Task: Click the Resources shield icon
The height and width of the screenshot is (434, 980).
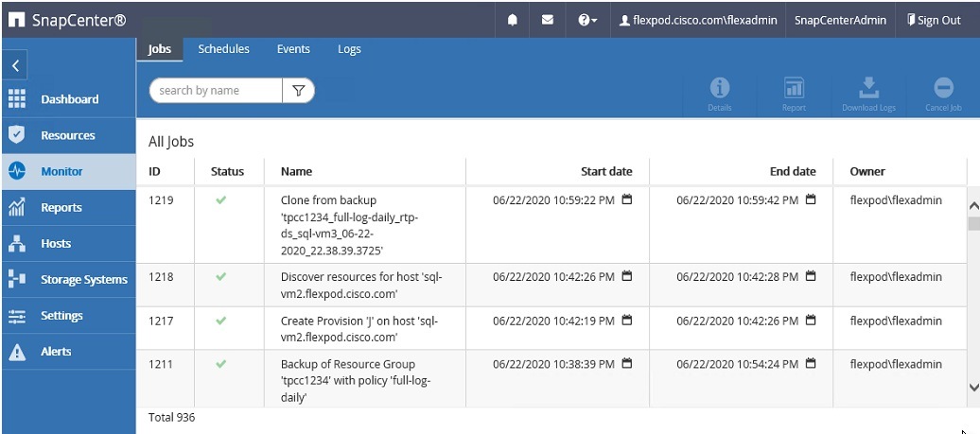Action: (x=17, y=134)
